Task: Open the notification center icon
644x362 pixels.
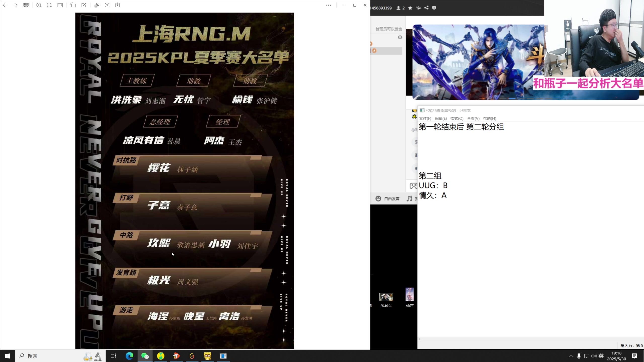Action: (x=635, y=356)
